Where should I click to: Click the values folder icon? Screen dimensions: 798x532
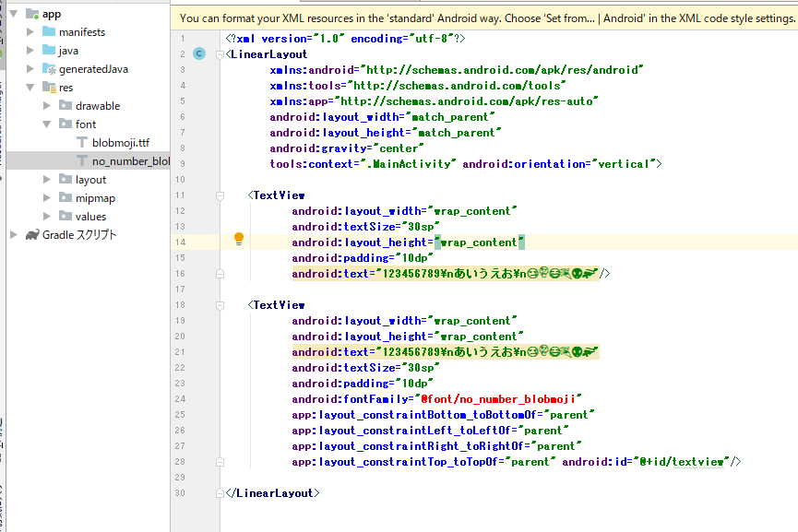pyautogui.click(x=66, y=216)
